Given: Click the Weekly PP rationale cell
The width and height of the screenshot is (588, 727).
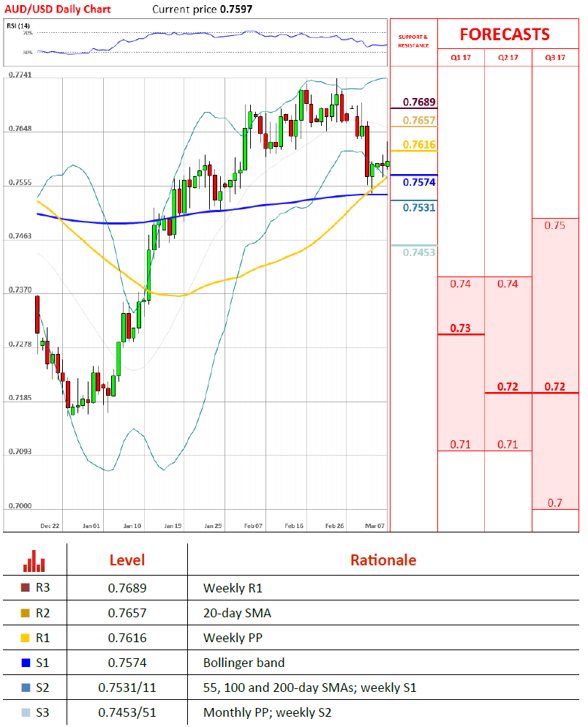Looking at the screenshot, I should click(x=233, y=638).
